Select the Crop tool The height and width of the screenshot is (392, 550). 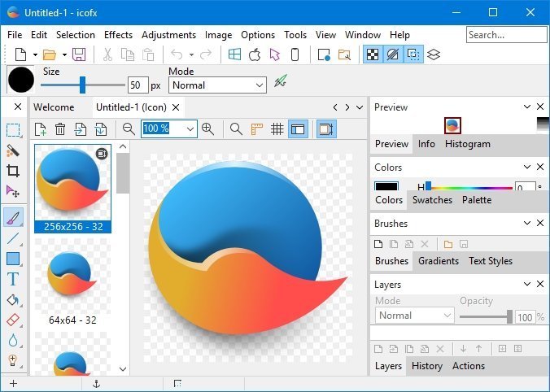13,171
